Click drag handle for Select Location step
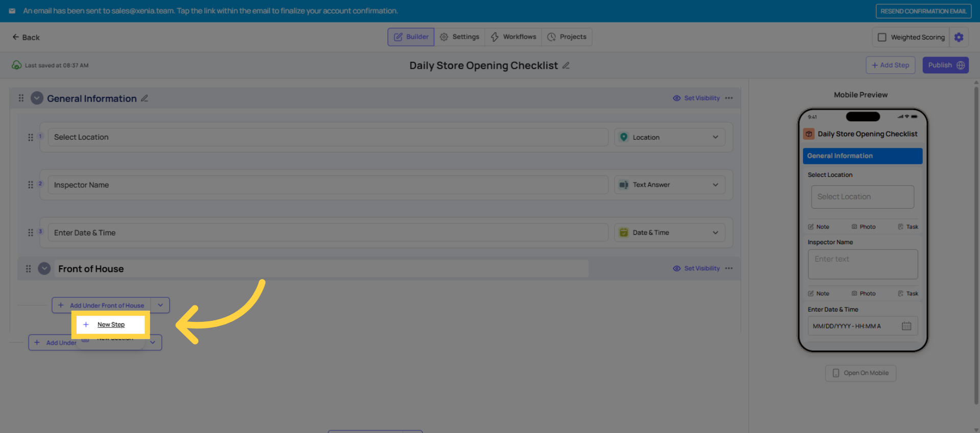980x433 pixels. click(31, 137)
